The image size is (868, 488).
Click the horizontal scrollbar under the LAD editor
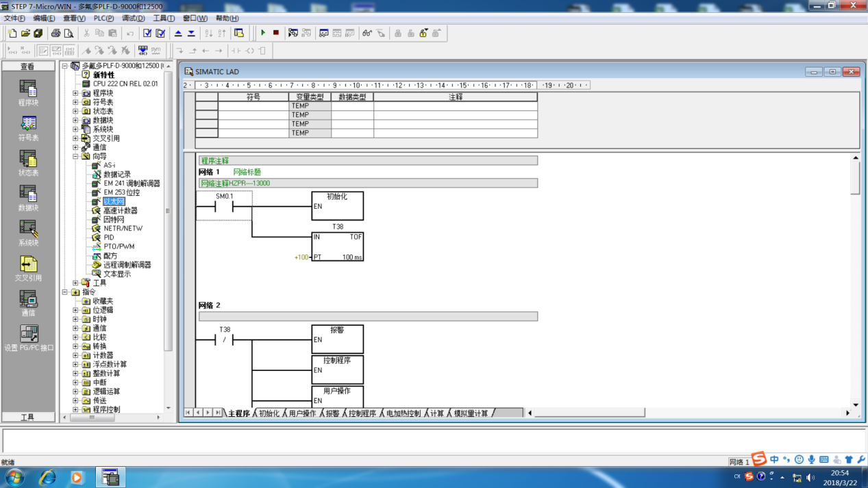coord(590,413)
